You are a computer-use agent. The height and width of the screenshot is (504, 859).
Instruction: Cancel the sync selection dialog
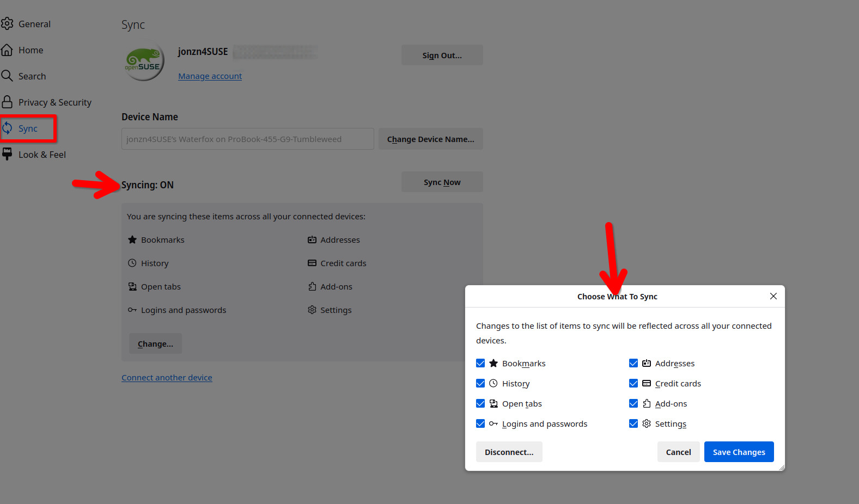click(x=678, y=452)
